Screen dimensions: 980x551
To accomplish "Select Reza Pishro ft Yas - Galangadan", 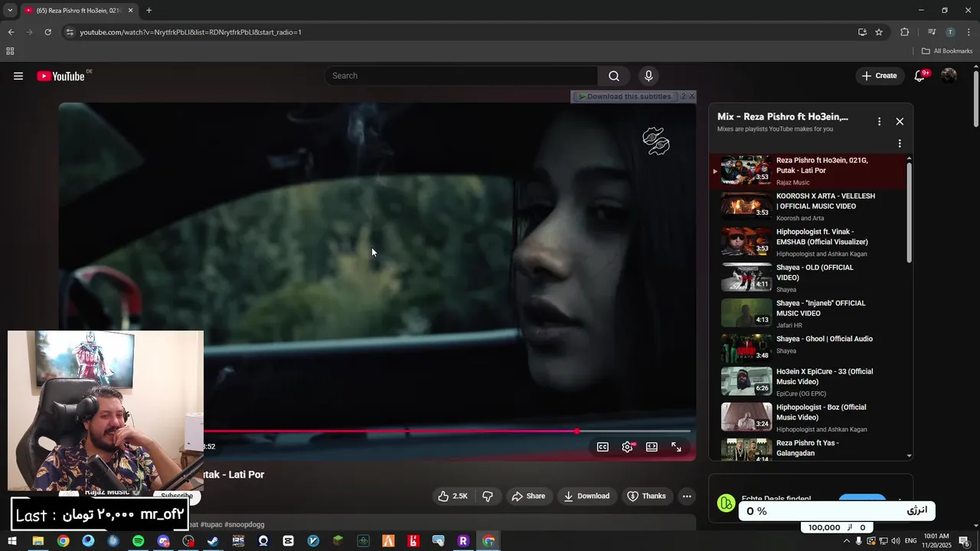I will coord(808,448).
